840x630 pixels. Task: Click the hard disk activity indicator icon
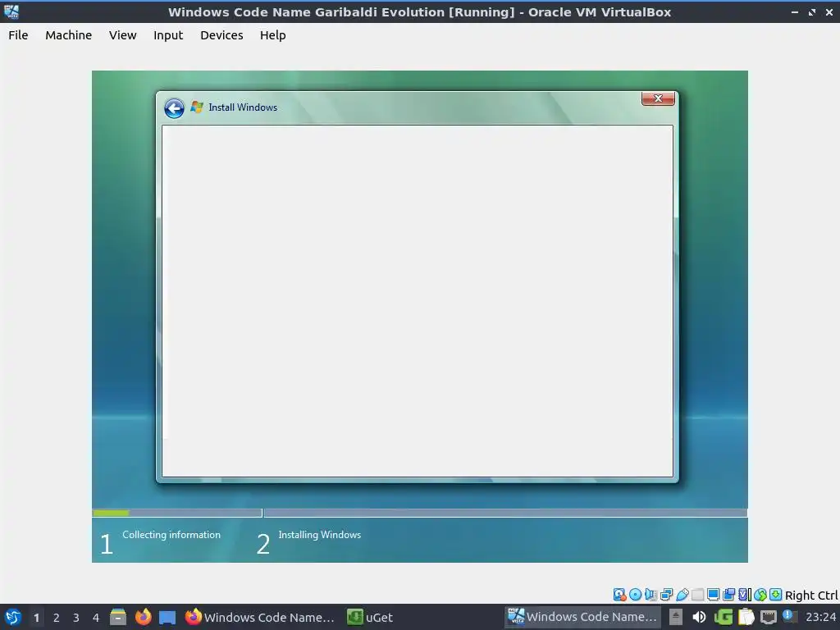click(620, 595)
